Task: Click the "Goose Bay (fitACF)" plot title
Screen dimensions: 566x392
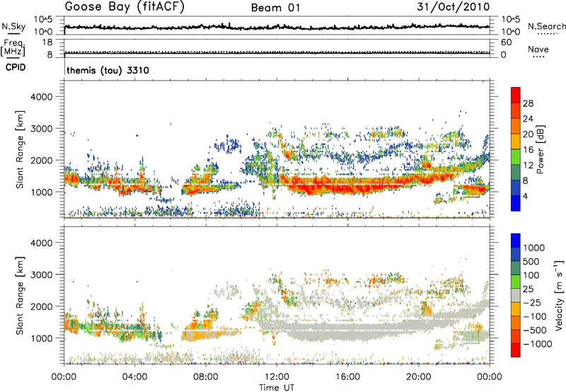Action: 125,7
